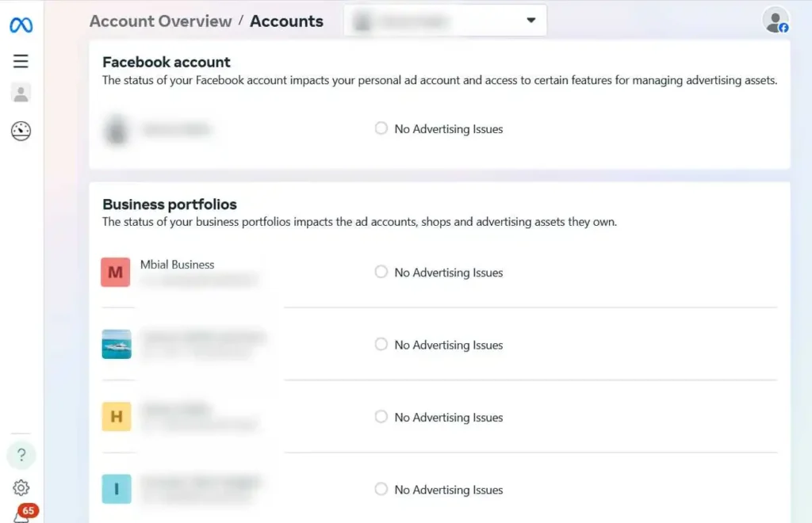Click the status circle in yacht portfolio row

[x=381, y=344]
